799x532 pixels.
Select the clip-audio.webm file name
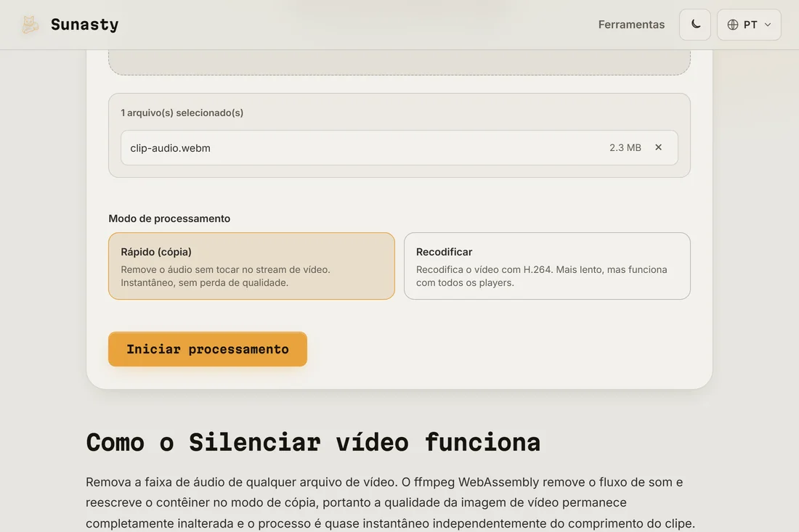point(170,148)
